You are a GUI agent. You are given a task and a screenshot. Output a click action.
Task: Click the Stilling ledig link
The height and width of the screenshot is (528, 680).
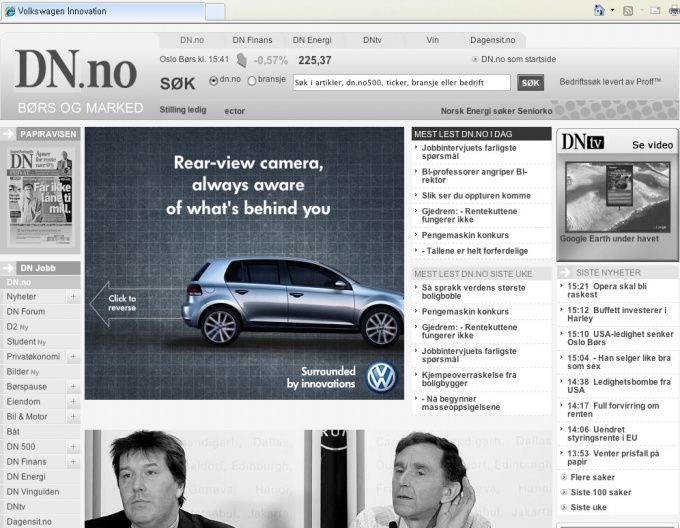pyautogui.click(x=183, y=110)
